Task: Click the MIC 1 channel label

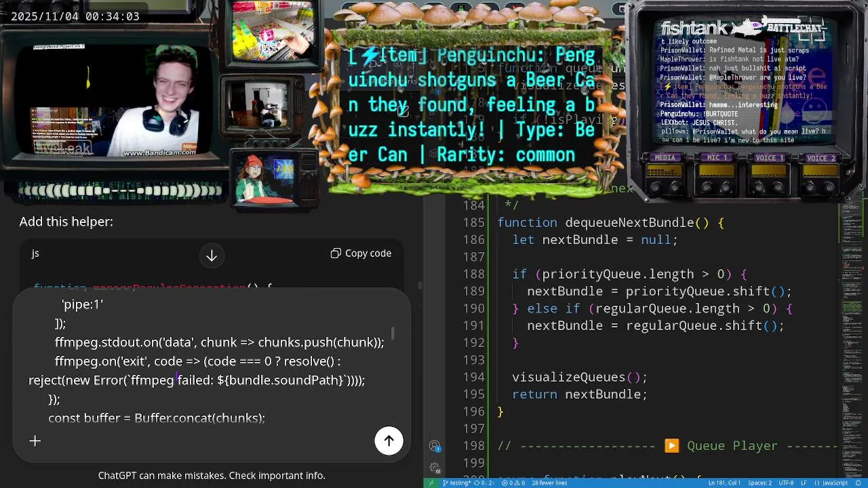Action: [x=717, y=158]
